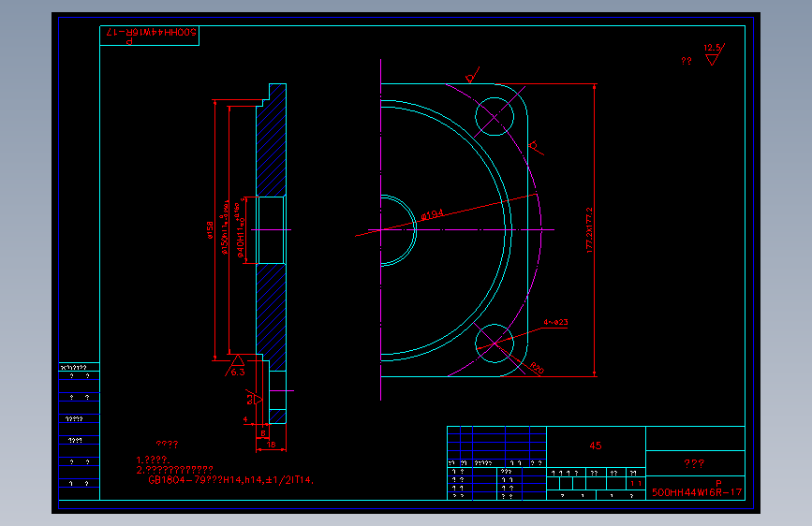The image size is (812, 526).
Task: Select the upper bolt hole circle
Action: pyautogui.click(x=495, y=116)
